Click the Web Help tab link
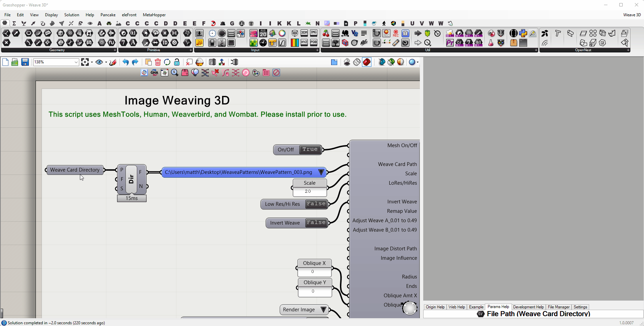Image resolution: width=644 pixels, height=326 pixels. click(456, 307)
